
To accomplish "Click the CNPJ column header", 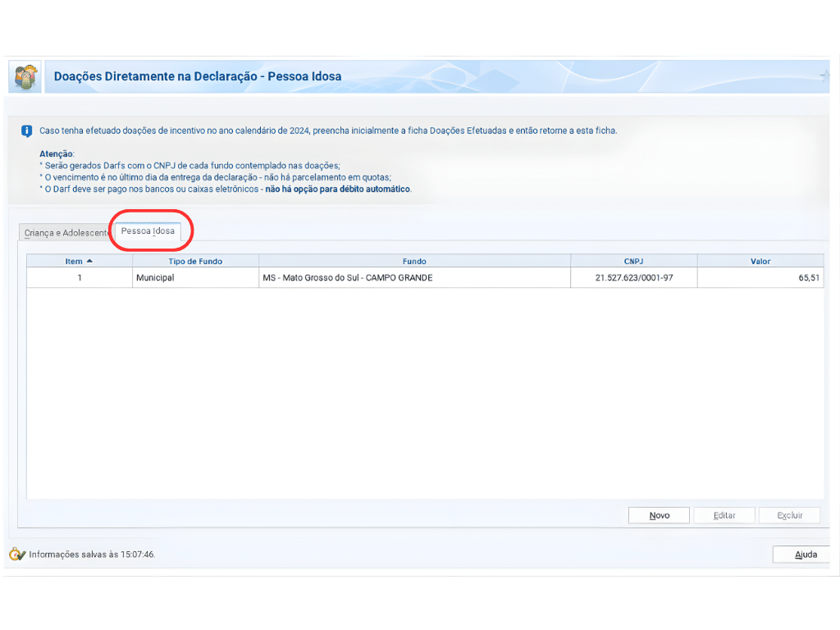I will (633, 261).
